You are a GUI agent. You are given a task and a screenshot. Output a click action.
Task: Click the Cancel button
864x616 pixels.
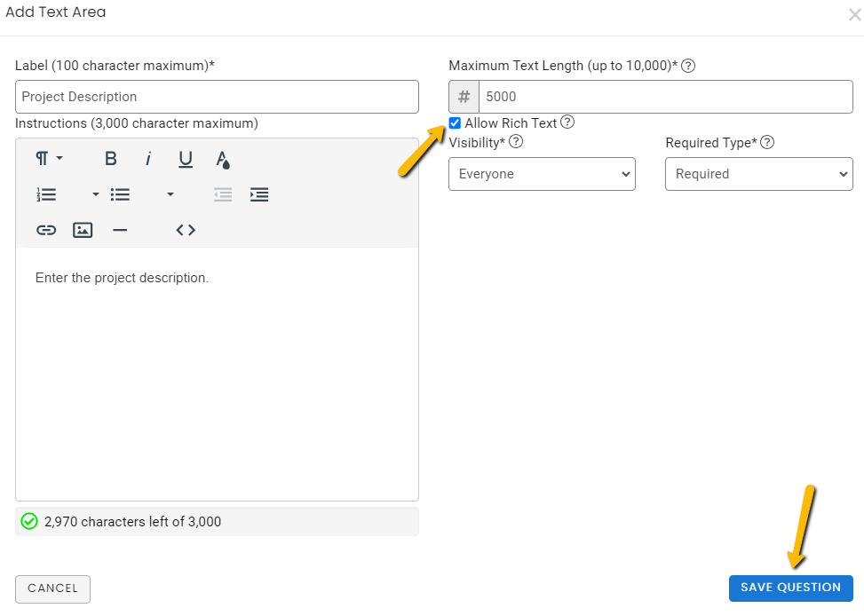[53, 589]
